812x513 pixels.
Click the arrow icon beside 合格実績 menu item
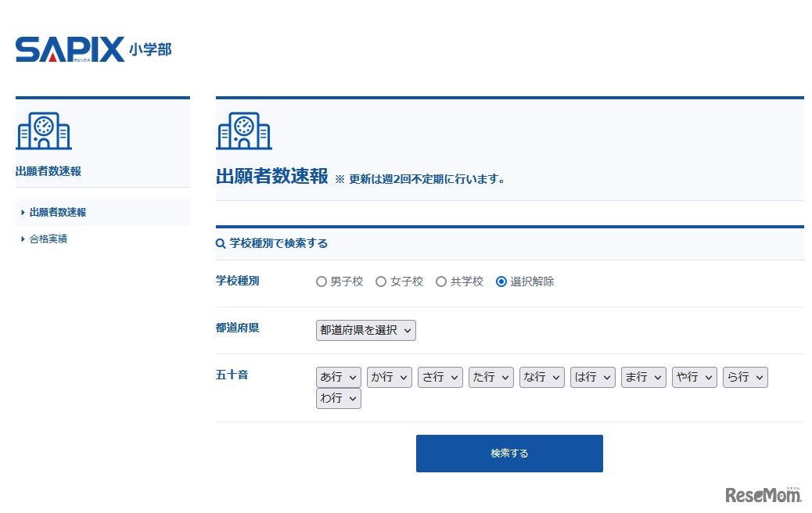(21, 239)
